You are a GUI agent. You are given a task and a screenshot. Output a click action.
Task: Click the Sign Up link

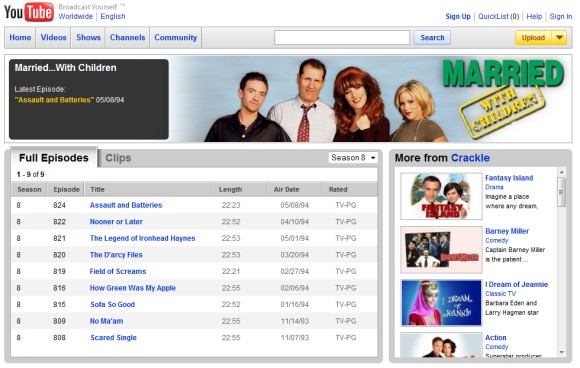[x=458, y=16]
